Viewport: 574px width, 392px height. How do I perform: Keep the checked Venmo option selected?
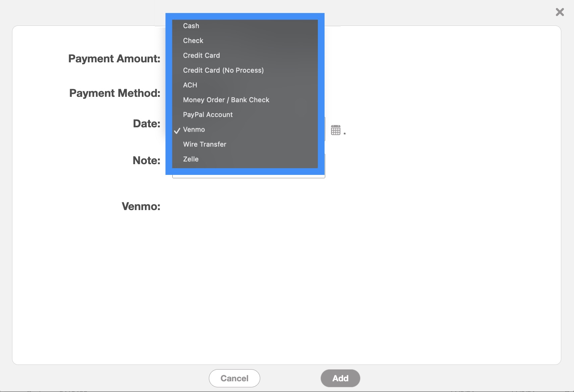(194, 130)
